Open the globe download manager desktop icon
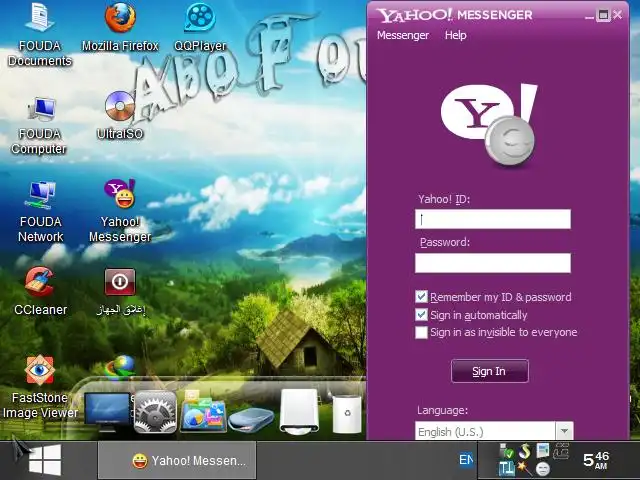640x480 pixels. pyautogui.click(x=120, y=366)
